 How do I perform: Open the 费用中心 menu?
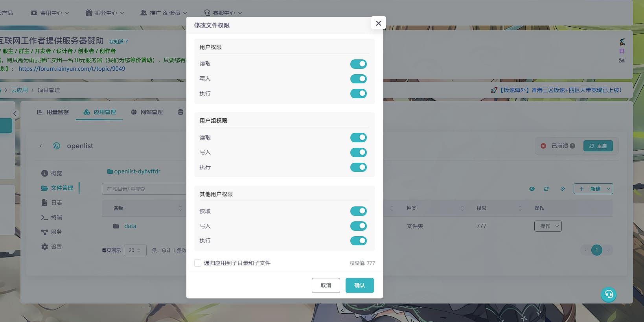pos(50,13)
